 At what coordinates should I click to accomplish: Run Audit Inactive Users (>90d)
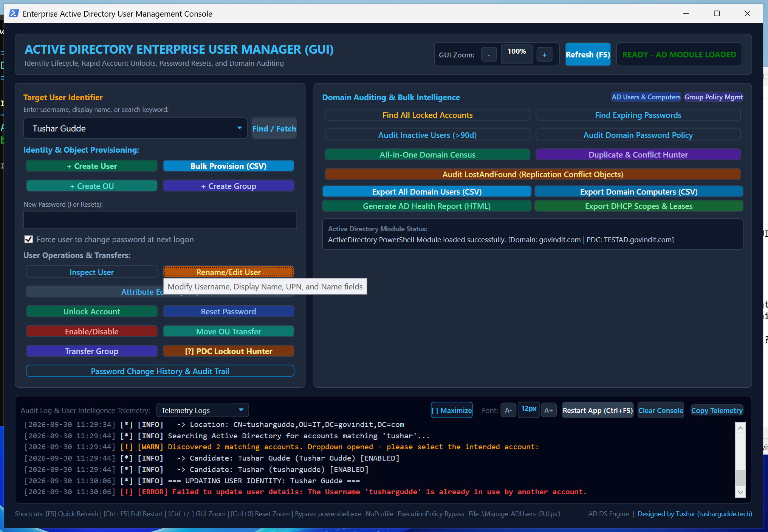(x=427, y=135)
